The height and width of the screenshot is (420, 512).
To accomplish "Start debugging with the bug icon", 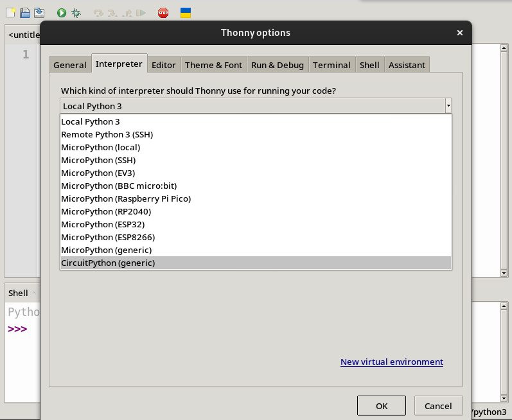I will pos(76,13).
